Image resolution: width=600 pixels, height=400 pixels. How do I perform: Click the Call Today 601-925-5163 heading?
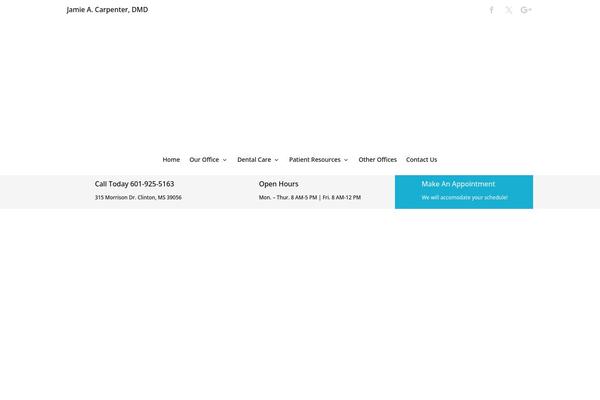(x=134, y=184)
